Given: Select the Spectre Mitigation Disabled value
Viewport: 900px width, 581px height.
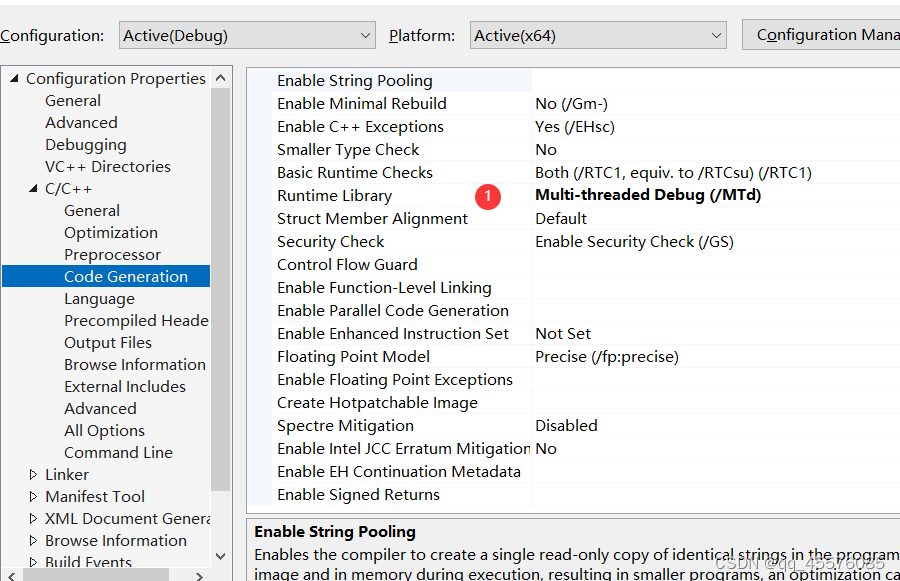Looking at the screenshot, I should tap(566, 425).
